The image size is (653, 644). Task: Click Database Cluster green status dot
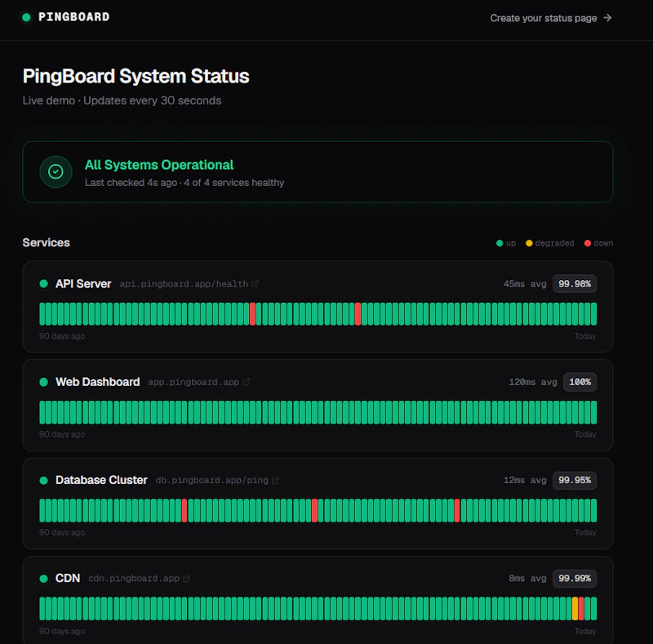click(x=43, y=480)
